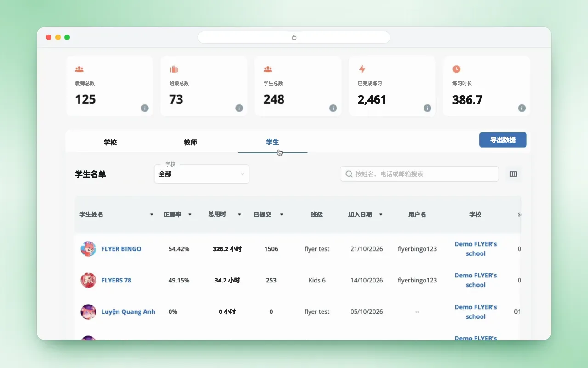Sort by 正确率 column arrow
This screenshot has width=588, height=368.
tap(190, 215)
